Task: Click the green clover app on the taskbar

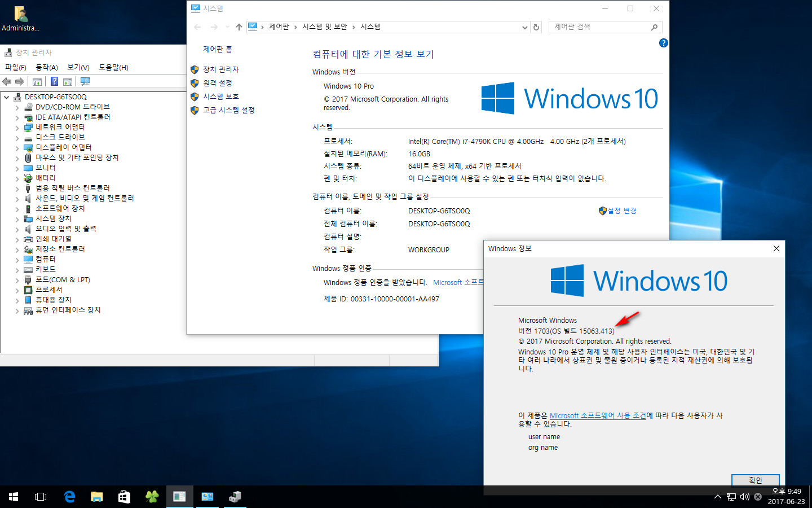Action: point(152,497)
